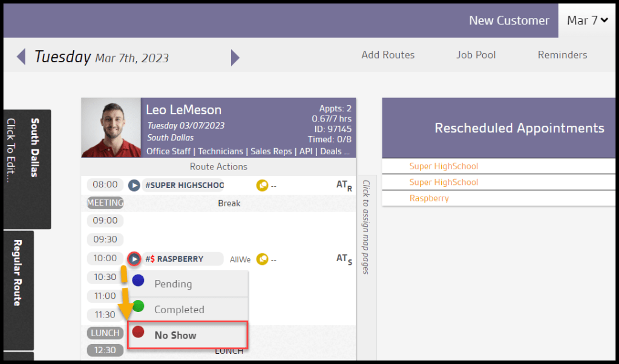Image resolution: width=619 pixels, height=364 pixels.
Task: Open the Job Pool
Action: click(476, 55)
